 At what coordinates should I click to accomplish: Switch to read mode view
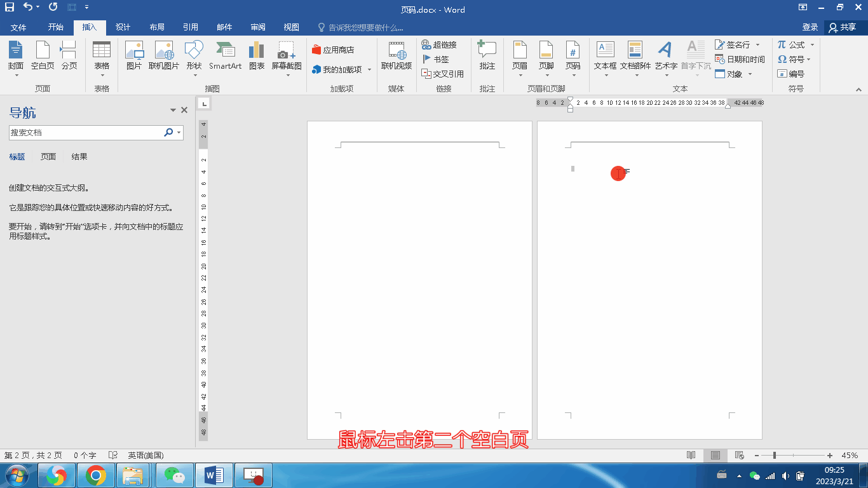[x=691, y=456]
